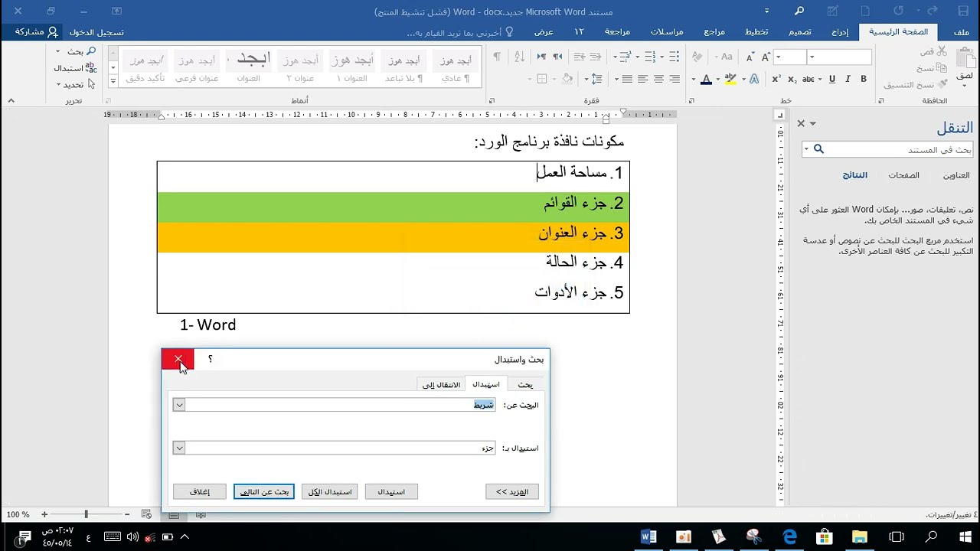This screenshot has width=980, height=551.
Task: Apply yellow text highlight color
Action: point(729,79)
